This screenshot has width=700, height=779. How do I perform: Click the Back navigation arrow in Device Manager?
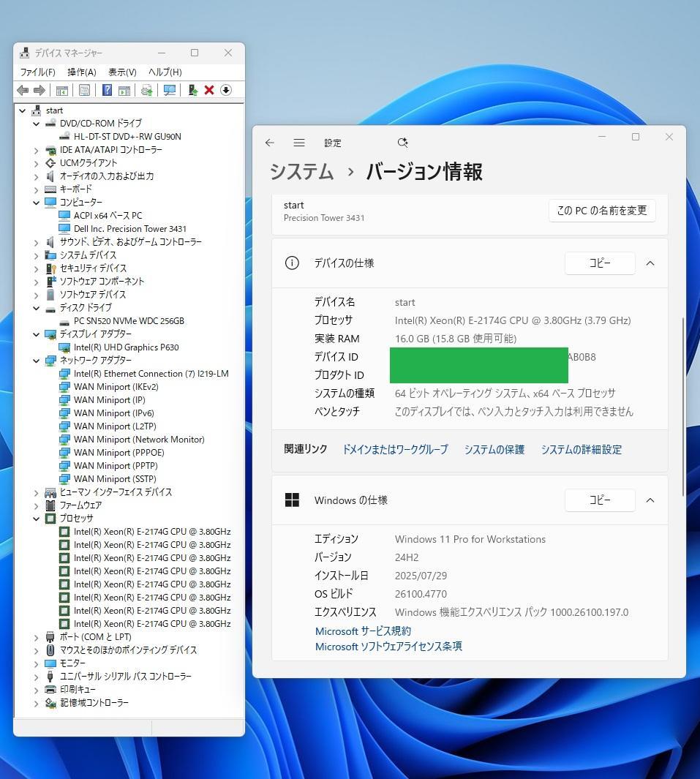[x=21, y=89]
